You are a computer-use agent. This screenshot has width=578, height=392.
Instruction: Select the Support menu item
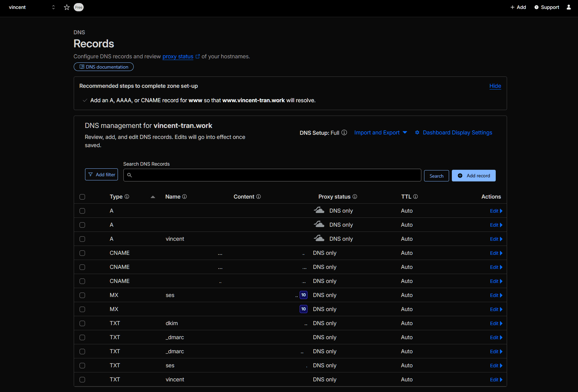coord(550,7)
